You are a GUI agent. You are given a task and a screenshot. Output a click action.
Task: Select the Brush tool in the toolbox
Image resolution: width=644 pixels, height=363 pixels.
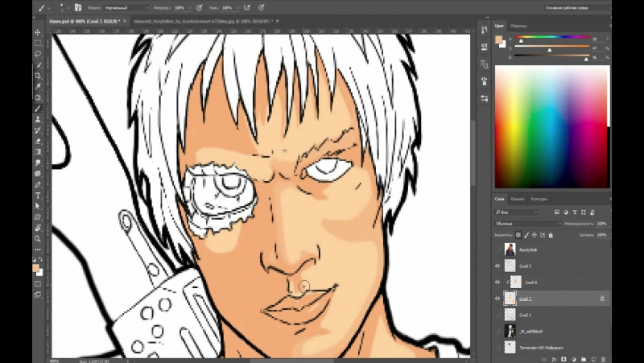[x=38, y=109]
